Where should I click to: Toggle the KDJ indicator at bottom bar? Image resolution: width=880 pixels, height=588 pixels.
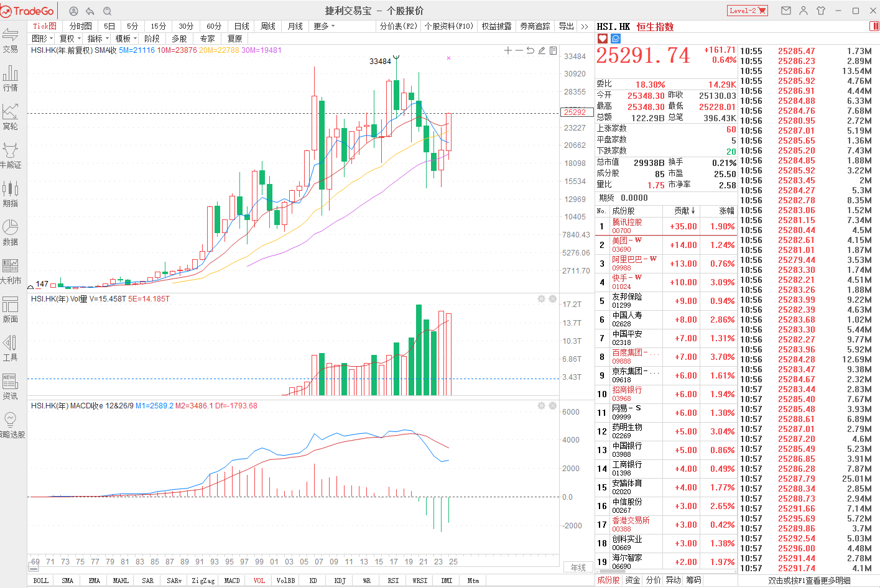pyautogui.click(x=340, y=581)
